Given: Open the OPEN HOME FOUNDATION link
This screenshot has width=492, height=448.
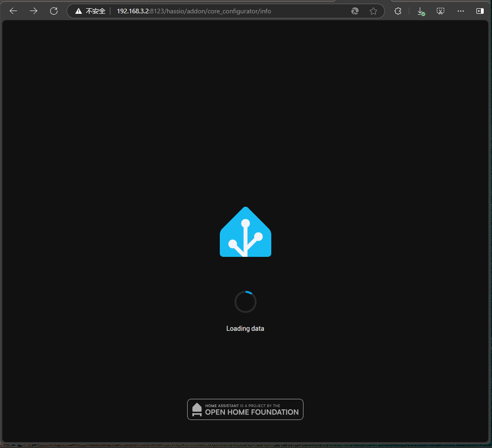Looking at the screenshot, I should click(x=252, y=412).
